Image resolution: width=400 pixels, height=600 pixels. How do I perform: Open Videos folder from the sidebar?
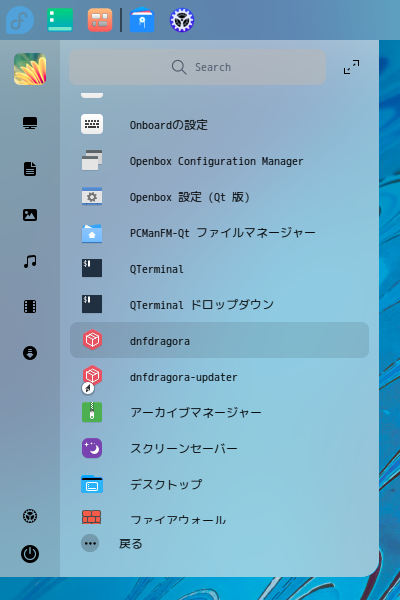click(x=30, y=307)
